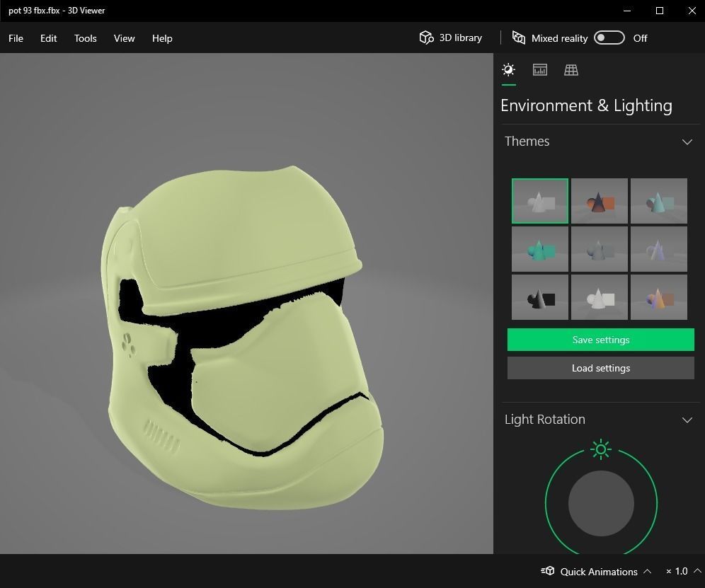This screenshot has width=705, height=588.
Task: Click the sun handle on light rotation dial
Action: point(601,449)
